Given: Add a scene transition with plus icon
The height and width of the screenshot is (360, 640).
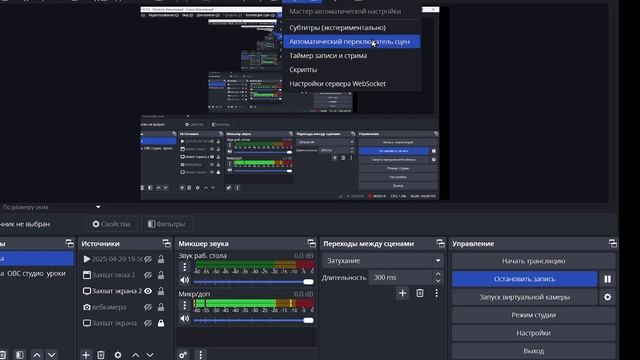Looking at the screenshot, I should (402, 293).
